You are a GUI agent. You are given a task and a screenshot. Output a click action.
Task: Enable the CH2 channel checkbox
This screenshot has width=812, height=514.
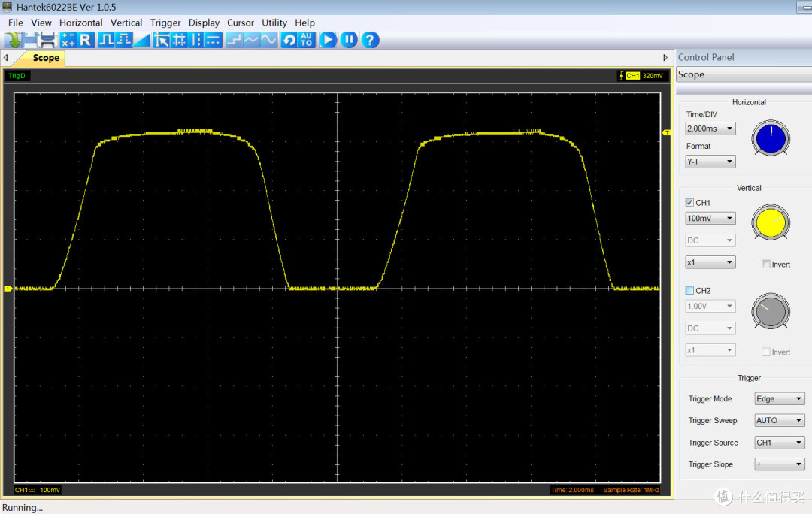point(689,290)
